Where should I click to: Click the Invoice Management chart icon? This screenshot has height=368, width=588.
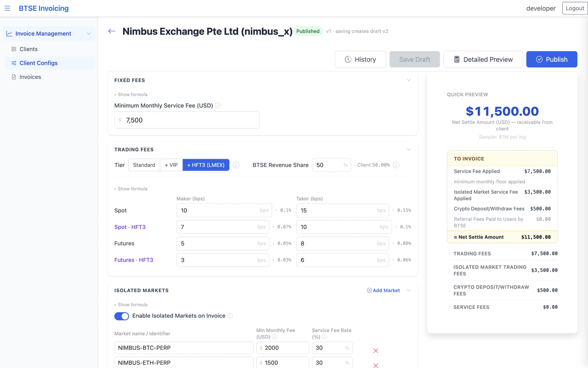[x=9, y=34]
